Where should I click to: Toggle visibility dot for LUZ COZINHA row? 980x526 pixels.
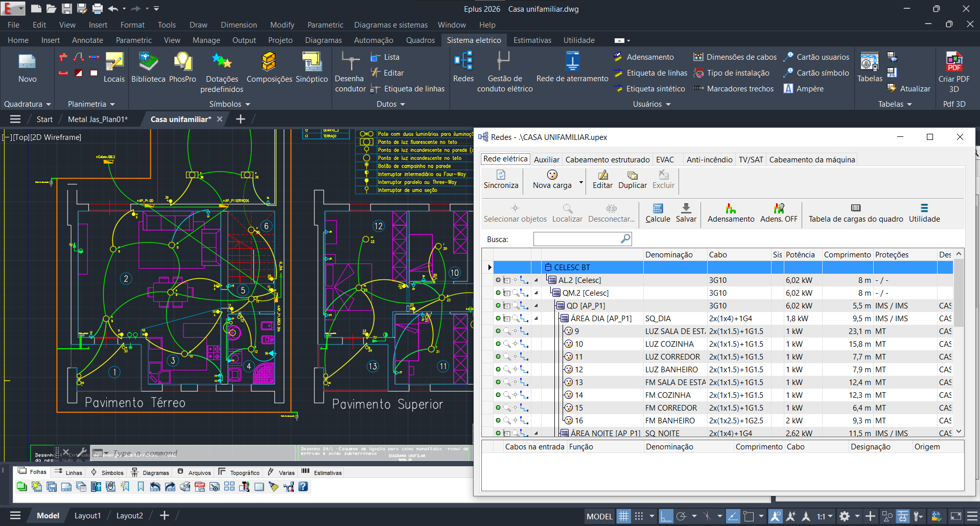(498, 344)
